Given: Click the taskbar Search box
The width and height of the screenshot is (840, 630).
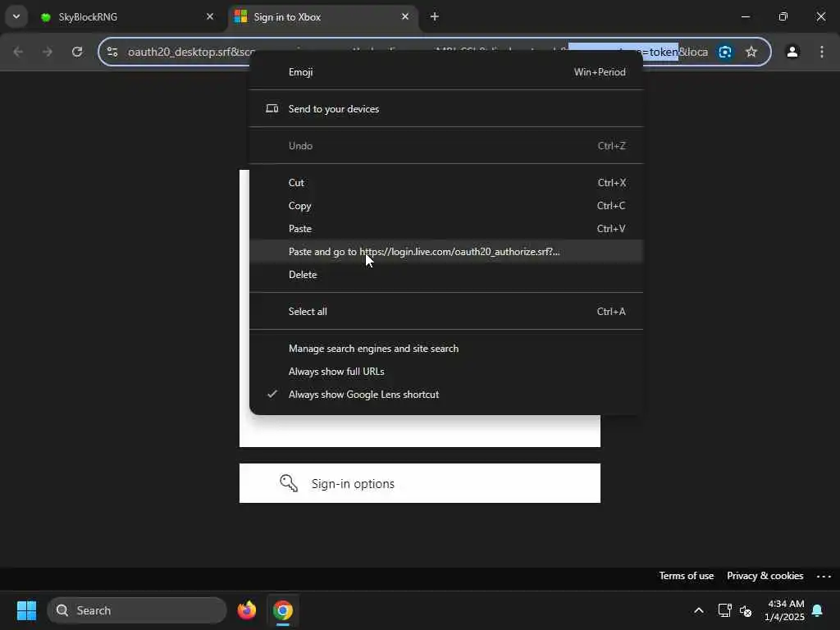Looking at the screenshot, I should tap(137, 610).
